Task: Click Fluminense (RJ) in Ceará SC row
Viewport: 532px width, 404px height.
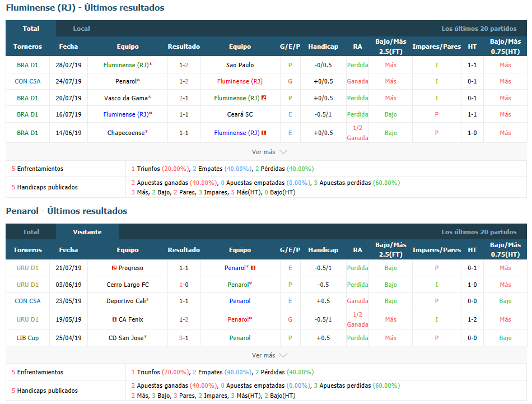Action: pos(126,114)
